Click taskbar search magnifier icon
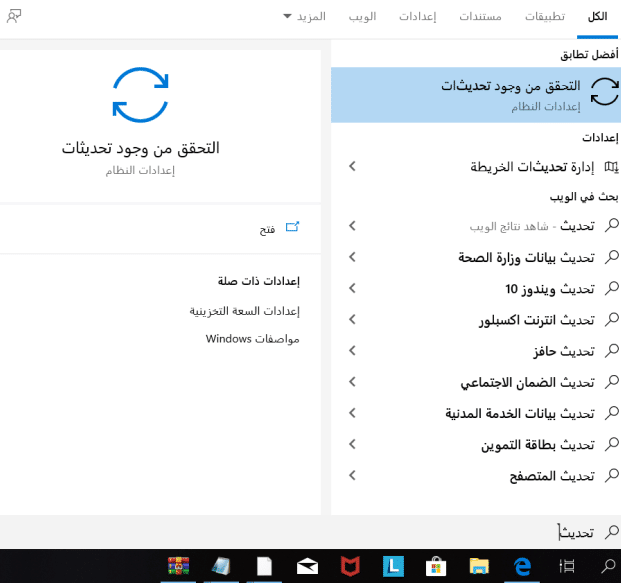Screen dimensions: 621x583 click(x=608, y=566)
